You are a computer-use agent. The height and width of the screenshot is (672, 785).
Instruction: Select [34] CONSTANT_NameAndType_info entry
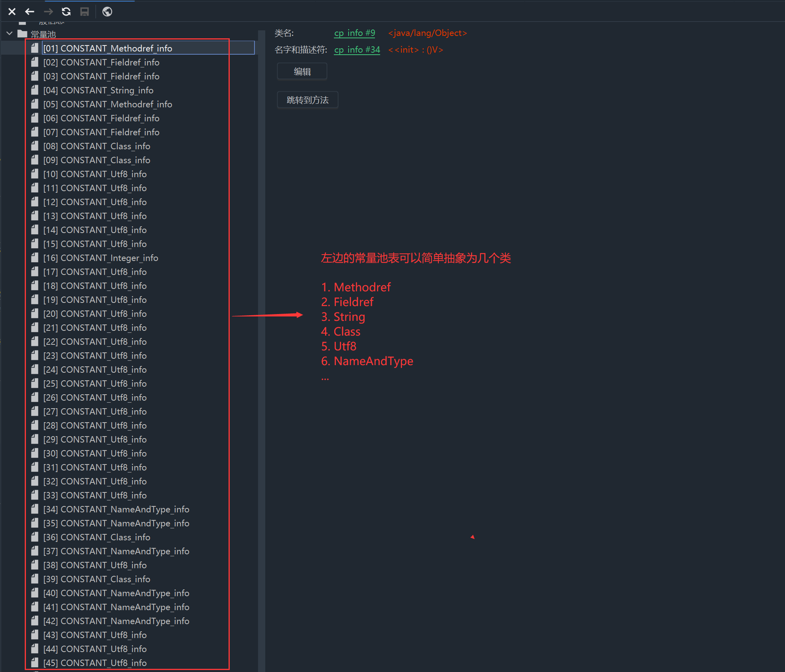pyautogui.click(x=116, y=509)
